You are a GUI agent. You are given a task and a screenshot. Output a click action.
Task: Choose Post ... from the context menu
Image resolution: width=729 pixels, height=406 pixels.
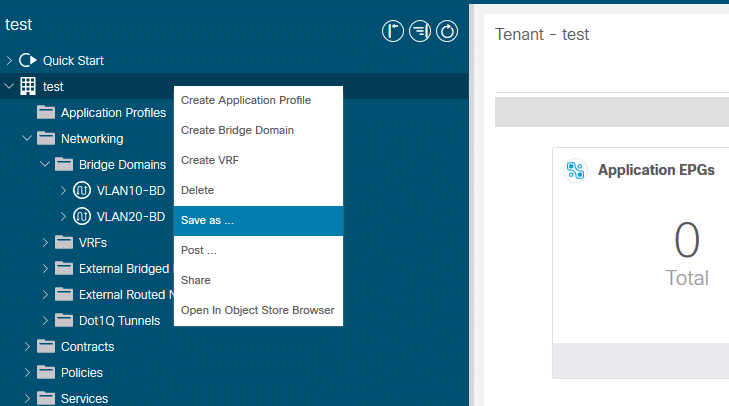258,250
